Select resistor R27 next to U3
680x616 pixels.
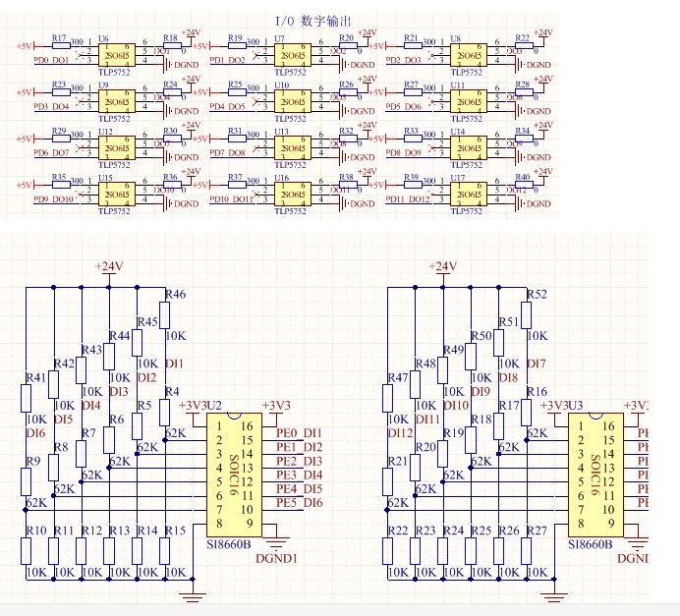pyautogui.click(x=537, y=552)
